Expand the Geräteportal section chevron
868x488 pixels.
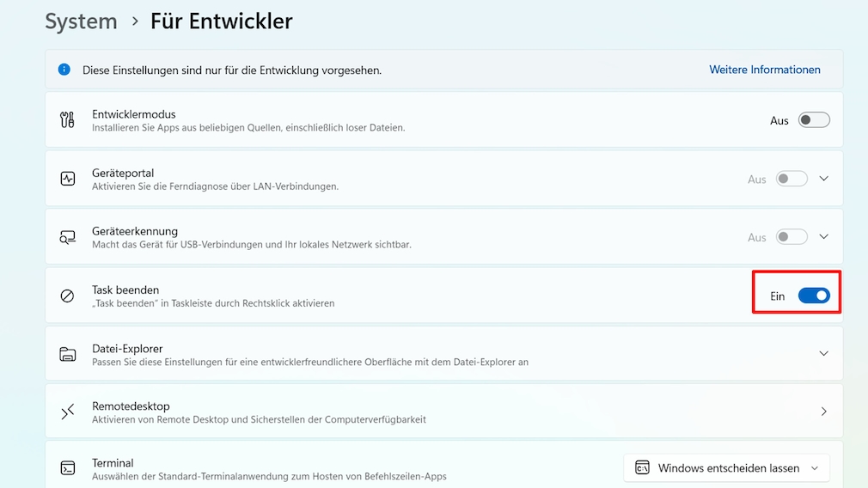[x=823, y=179]
